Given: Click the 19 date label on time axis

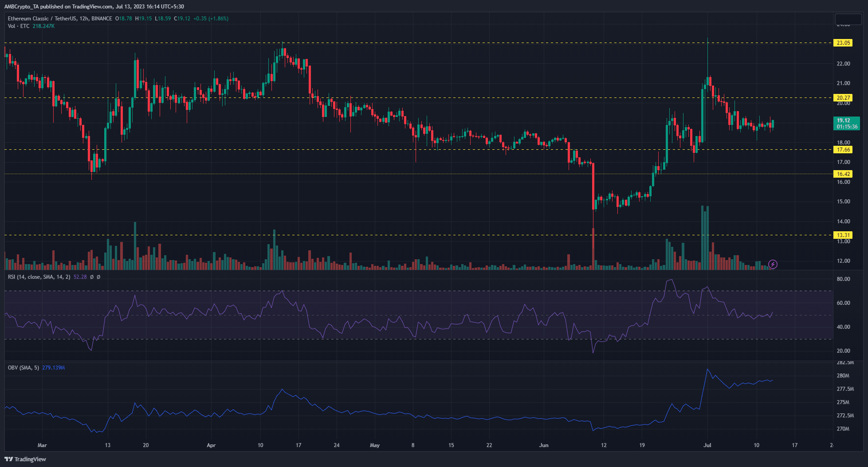Looking at the screenshot, I should pos(642,445).
